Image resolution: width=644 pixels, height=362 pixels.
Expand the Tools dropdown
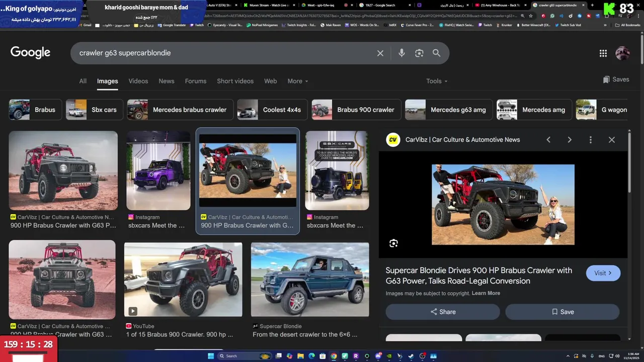437,81
